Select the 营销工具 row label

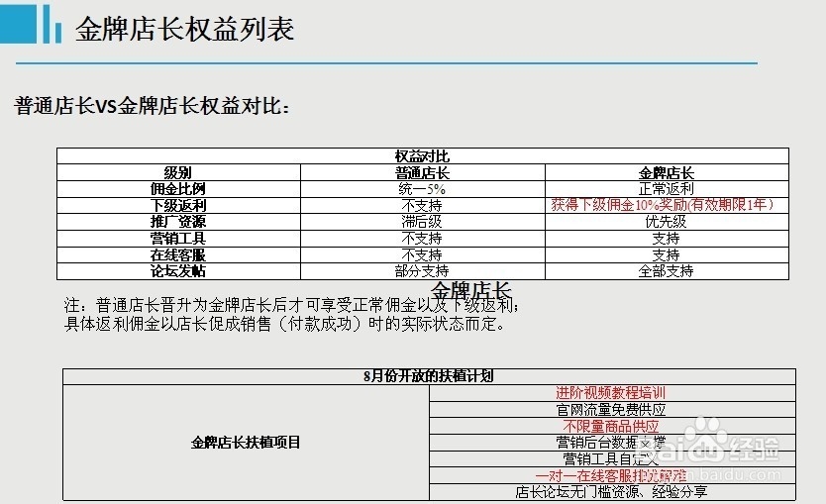[x=178, y=238]
